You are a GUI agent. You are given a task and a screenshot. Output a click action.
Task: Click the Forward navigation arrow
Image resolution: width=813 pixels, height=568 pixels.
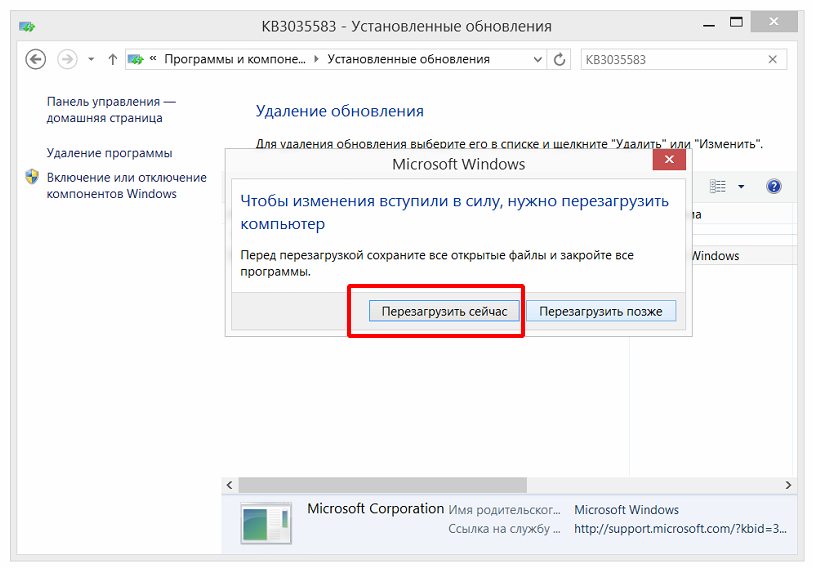pyautogui.click(x=68, y=59)
